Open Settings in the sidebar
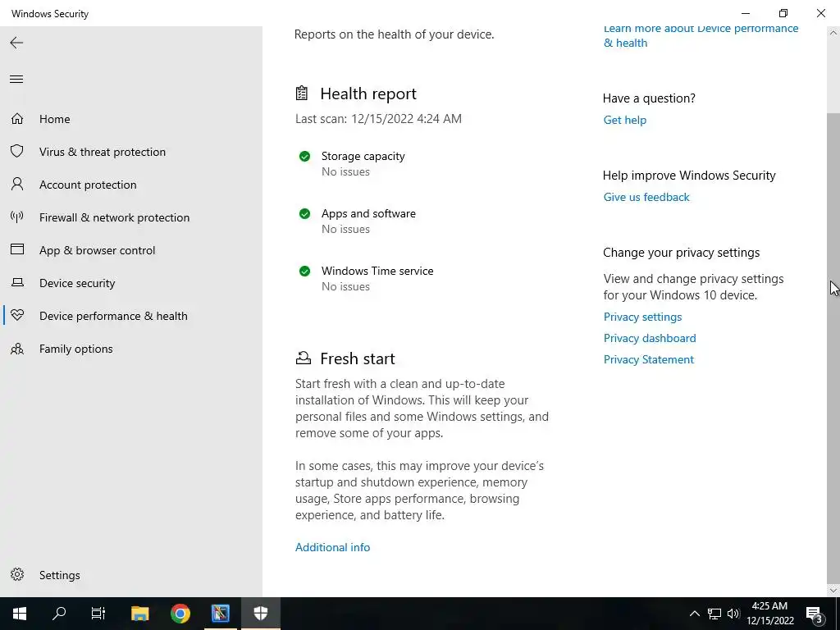This screenshot has height=630, width=840. (x=59, y=575)
